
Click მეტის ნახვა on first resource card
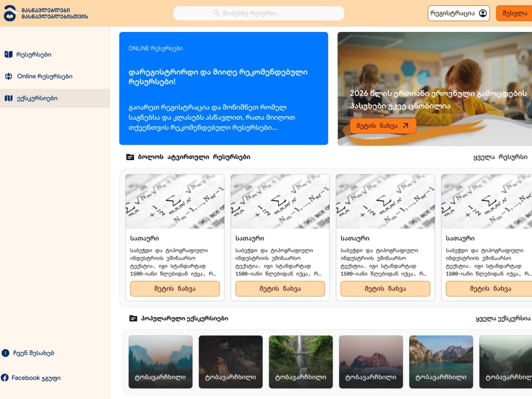pos(174,289)
